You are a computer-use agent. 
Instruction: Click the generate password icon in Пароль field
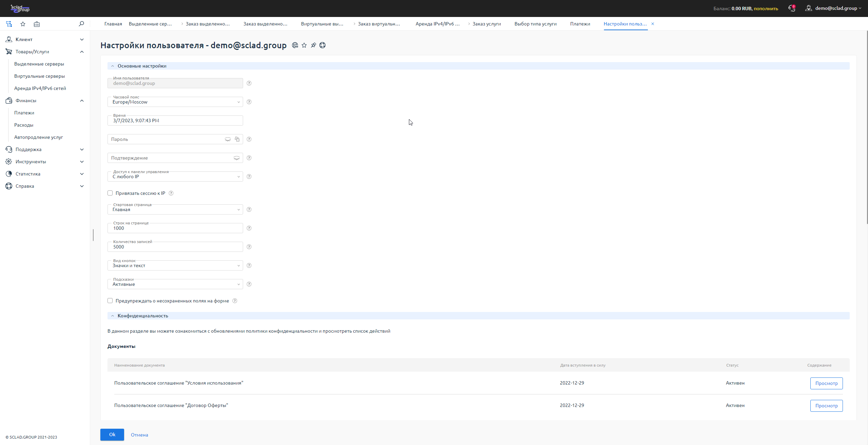point(237,139)
